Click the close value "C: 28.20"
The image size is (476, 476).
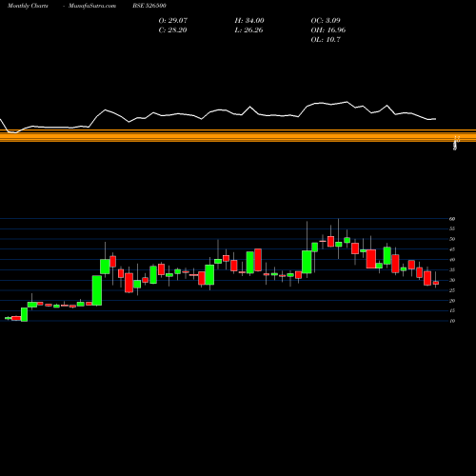point(172,30)
